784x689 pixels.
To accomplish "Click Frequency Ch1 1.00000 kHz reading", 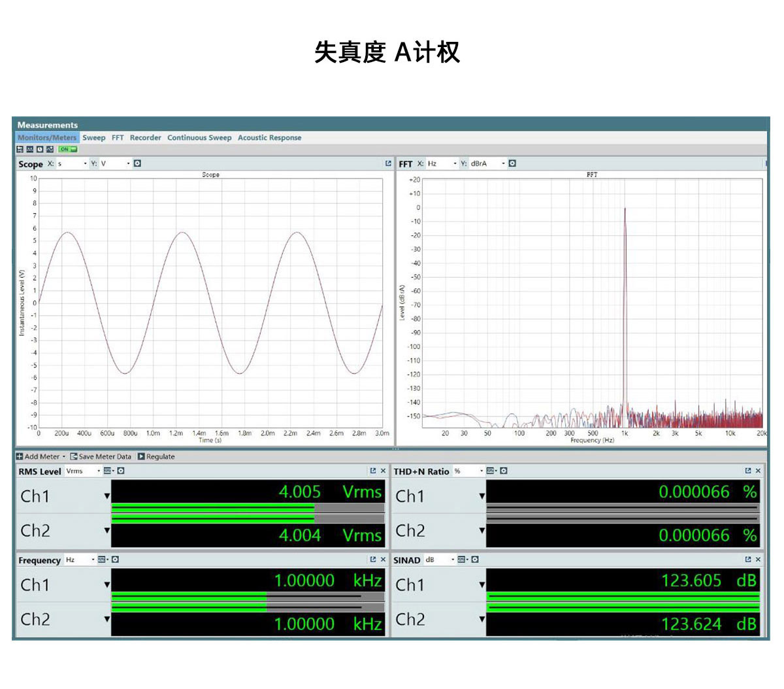I will [328, 580].
